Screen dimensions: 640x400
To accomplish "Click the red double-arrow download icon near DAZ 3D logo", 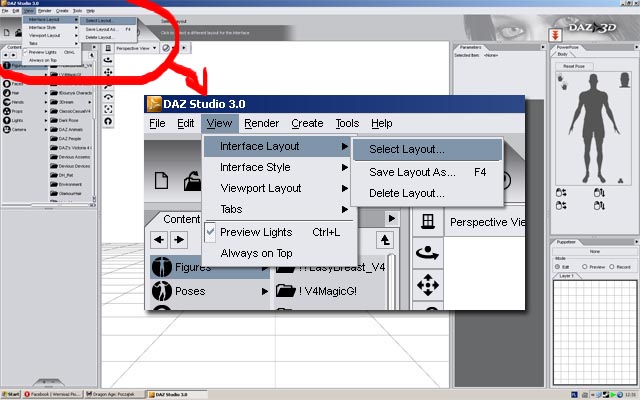I will [555, 35].
